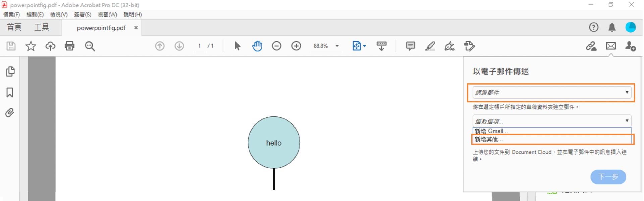This screenshot has width=644, height=201.
Task: Choose the Selection arrow tool
Action: (237, 46)
